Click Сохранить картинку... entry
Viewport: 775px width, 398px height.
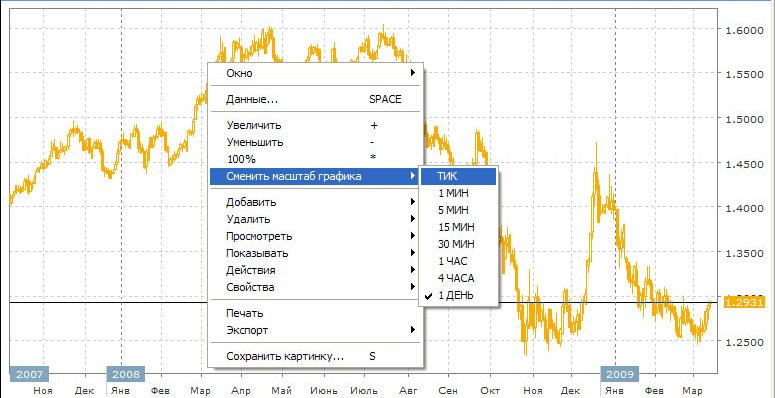(315, 356)
